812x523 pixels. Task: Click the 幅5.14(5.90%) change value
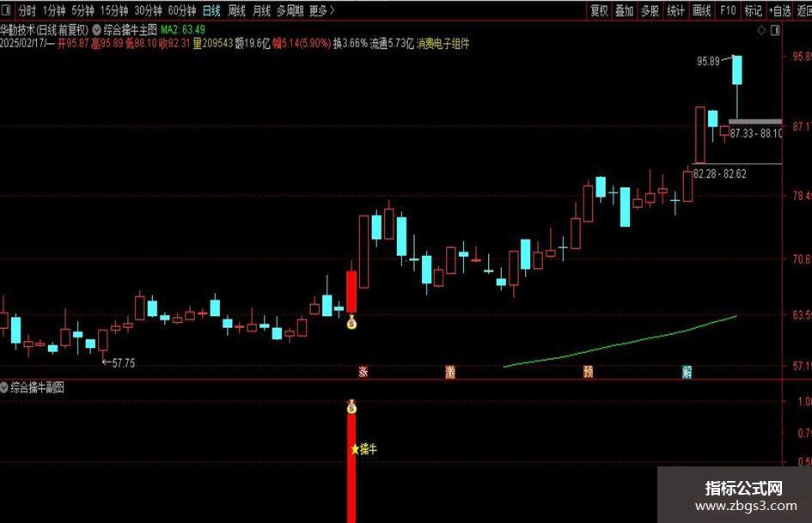pyautogui.click(x=302, y=44)
